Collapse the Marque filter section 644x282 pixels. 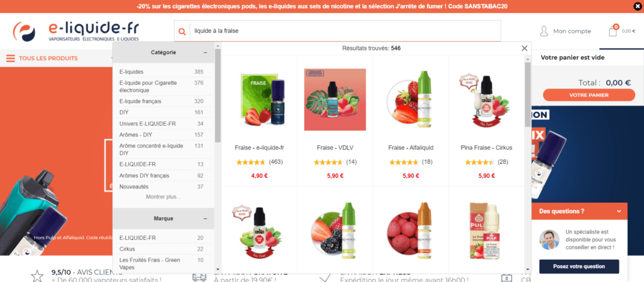pos(206,219)
